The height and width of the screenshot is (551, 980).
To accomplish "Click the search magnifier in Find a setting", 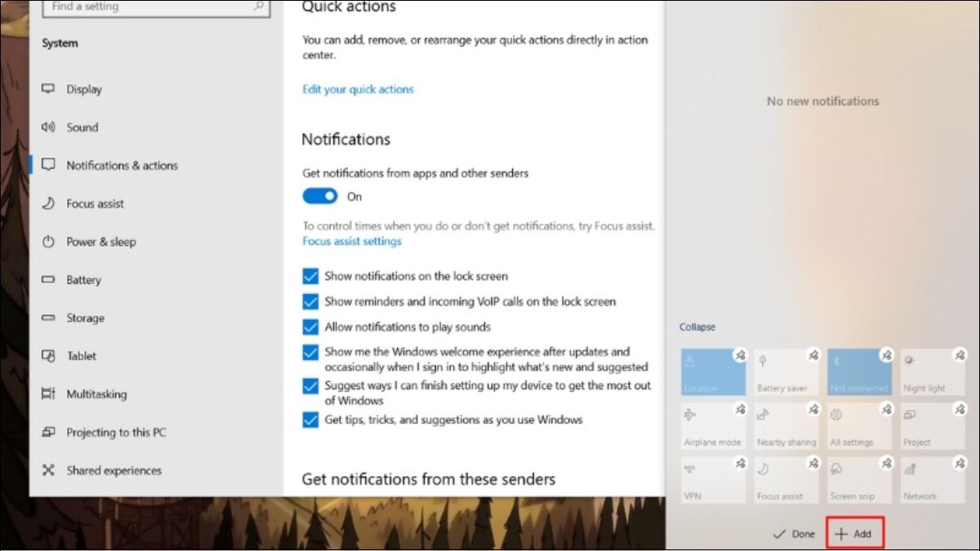I will tap(259, 7).
